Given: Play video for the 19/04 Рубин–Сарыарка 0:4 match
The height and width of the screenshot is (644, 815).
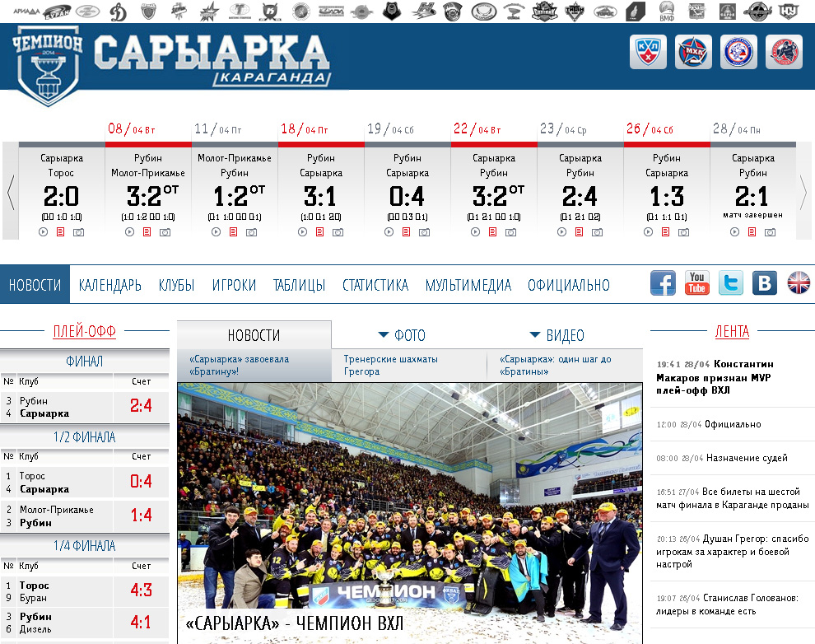Looking at the screenshot, I should pyautogui.click(x=389, y=232).
